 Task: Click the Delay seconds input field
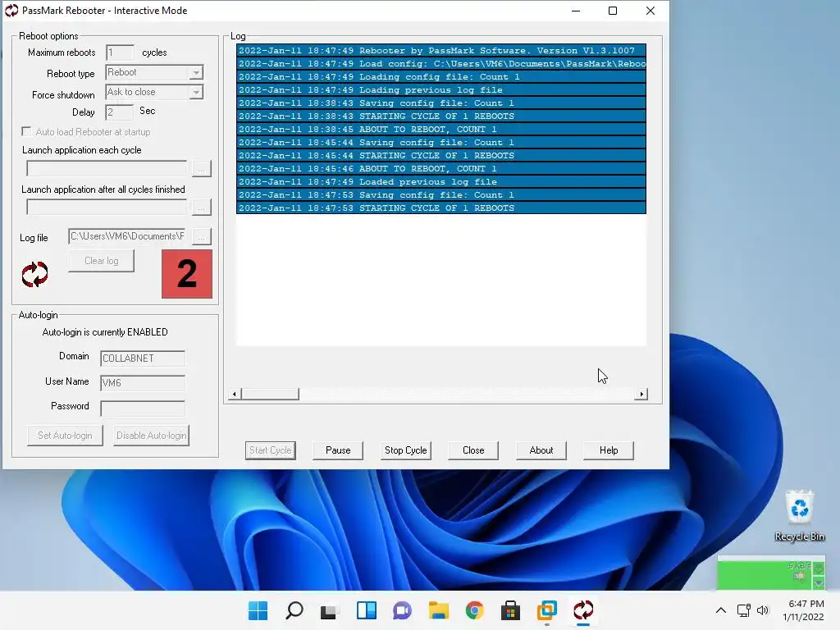pyautogui.click(x=119, y=112)
